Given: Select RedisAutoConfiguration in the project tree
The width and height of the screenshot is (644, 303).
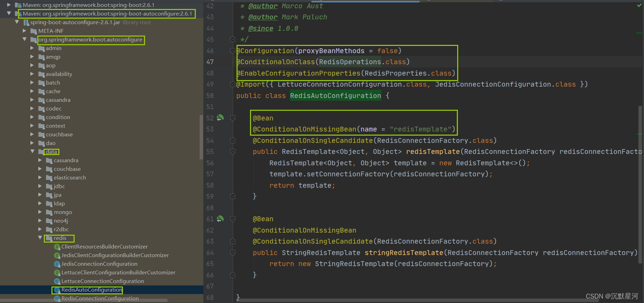Looking at the screenshot, I should tap(92, 290).
